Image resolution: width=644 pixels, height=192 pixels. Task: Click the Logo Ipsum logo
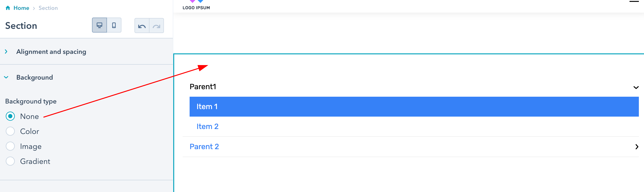tap(196, 5)
